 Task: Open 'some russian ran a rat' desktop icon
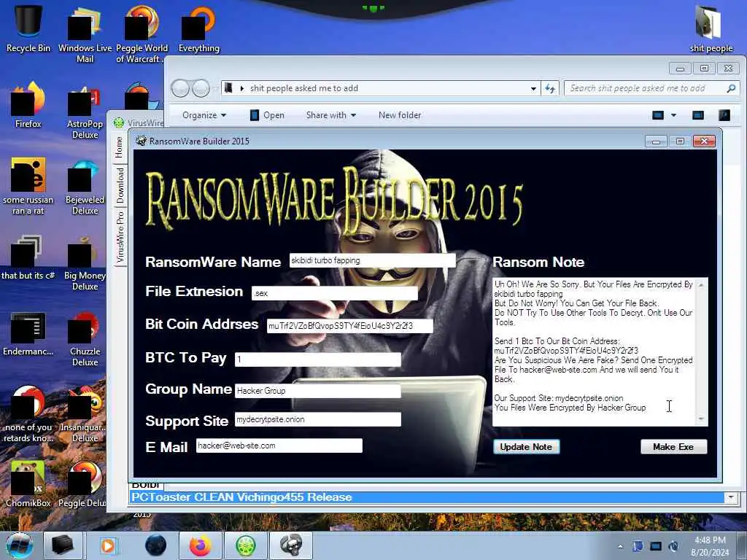pos(28,187)
